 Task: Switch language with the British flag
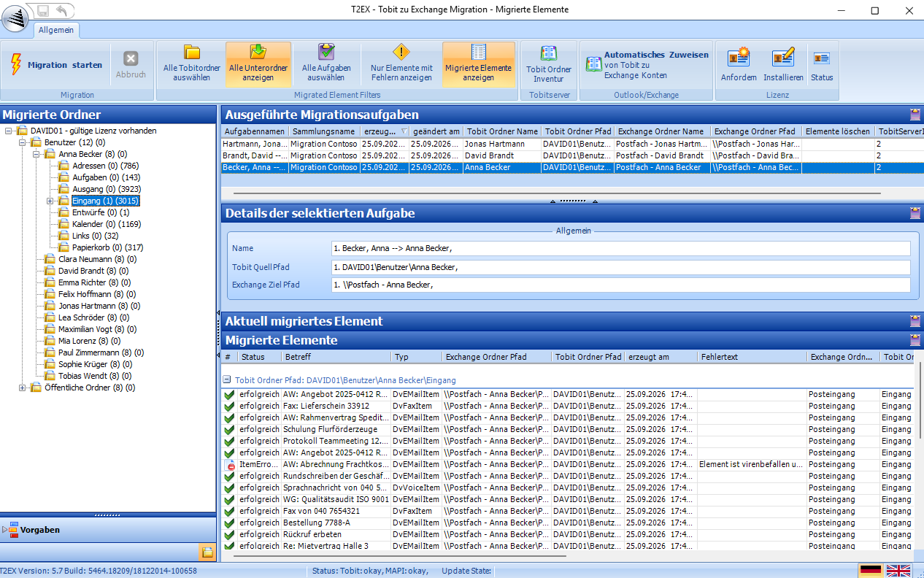click(x=898, y=571)
